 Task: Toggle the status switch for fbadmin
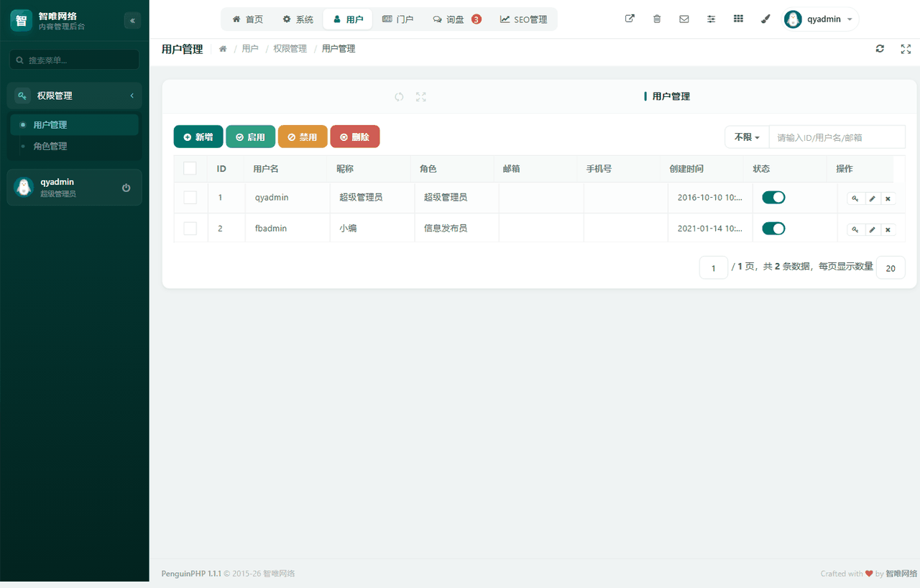(773, 229)
